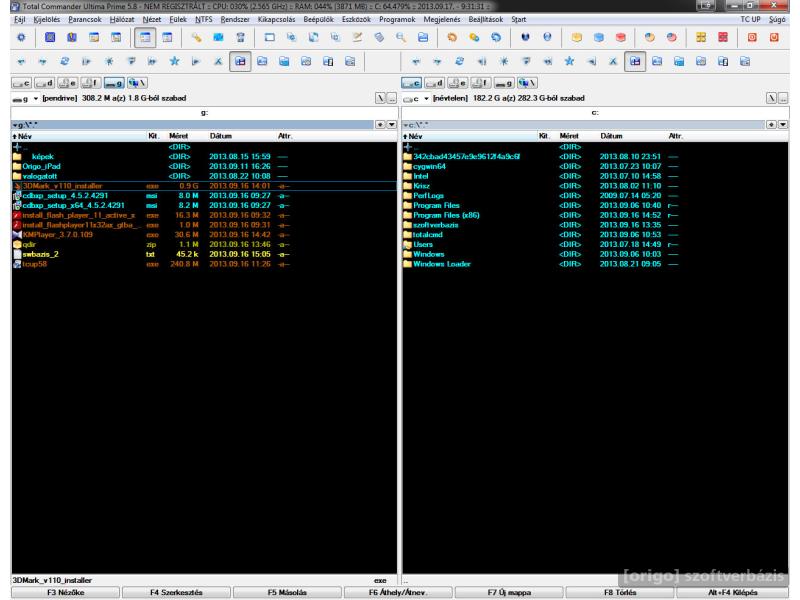
Task: Click the red four-square grid icon
Action: (723, 37)
